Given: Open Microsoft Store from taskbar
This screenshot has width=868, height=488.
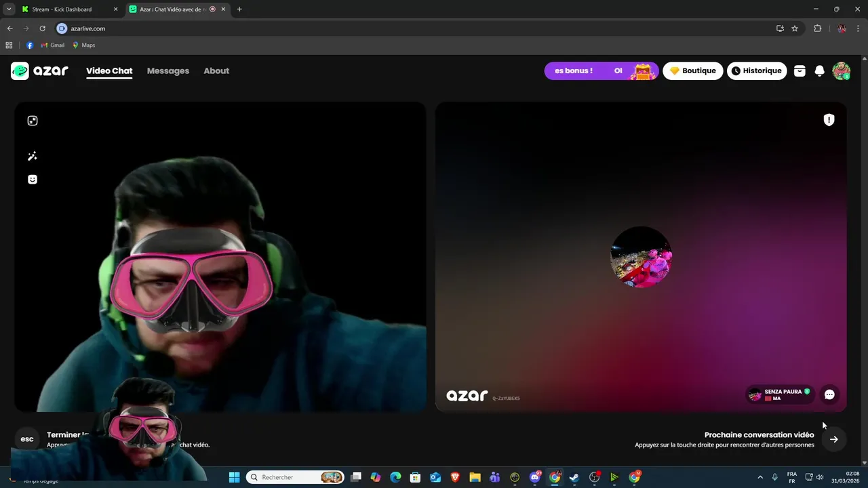Looking at the screenshot, I should click(x=416, y=477).
